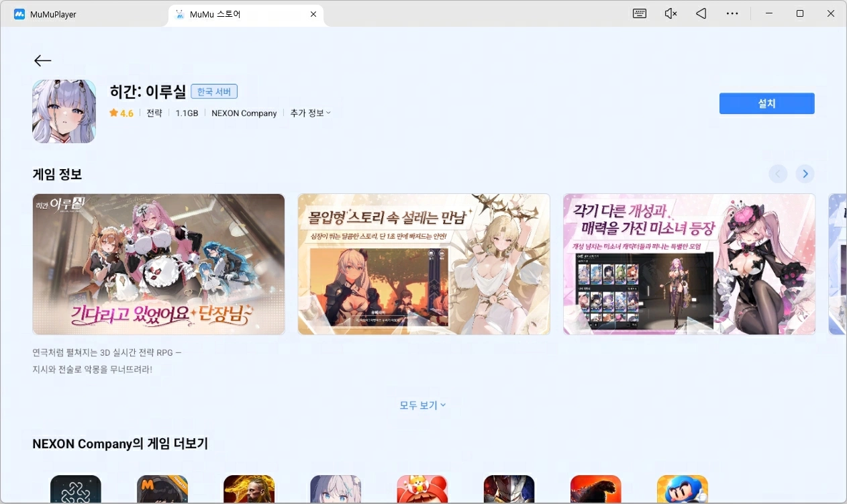Click the 전략 category label

coord(154,113)
